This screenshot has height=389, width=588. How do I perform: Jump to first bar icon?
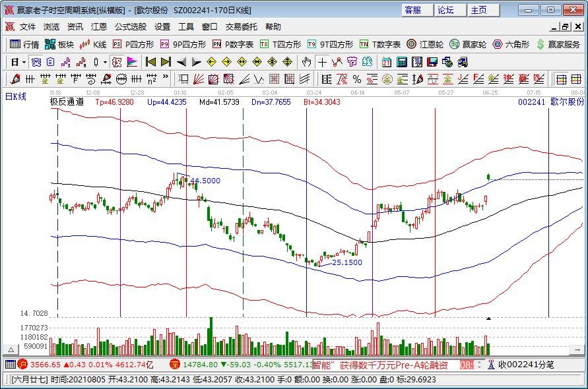click(150, 62)
